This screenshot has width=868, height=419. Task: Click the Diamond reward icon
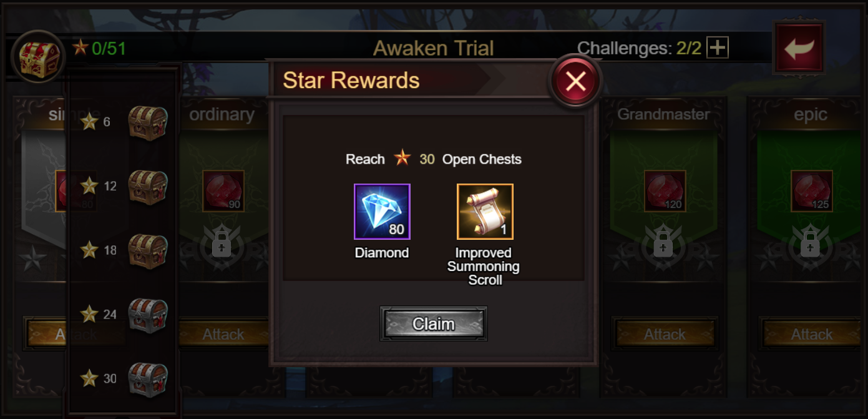click(382, 212)
